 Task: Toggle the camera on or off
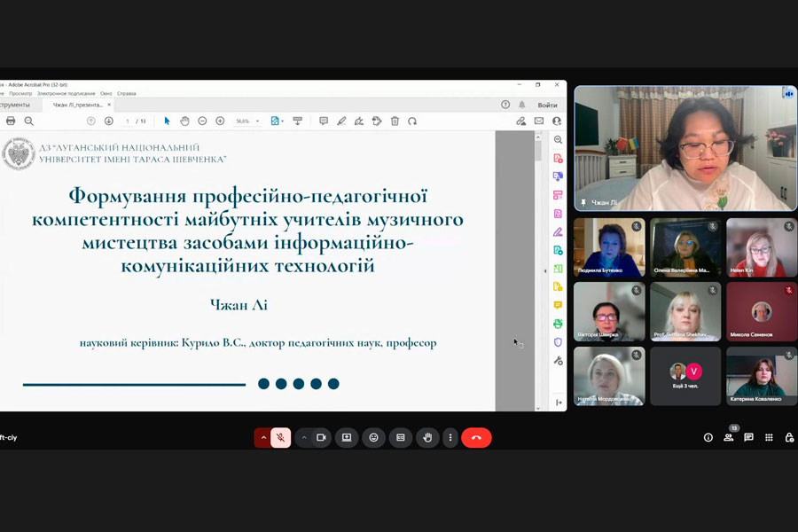321,437
